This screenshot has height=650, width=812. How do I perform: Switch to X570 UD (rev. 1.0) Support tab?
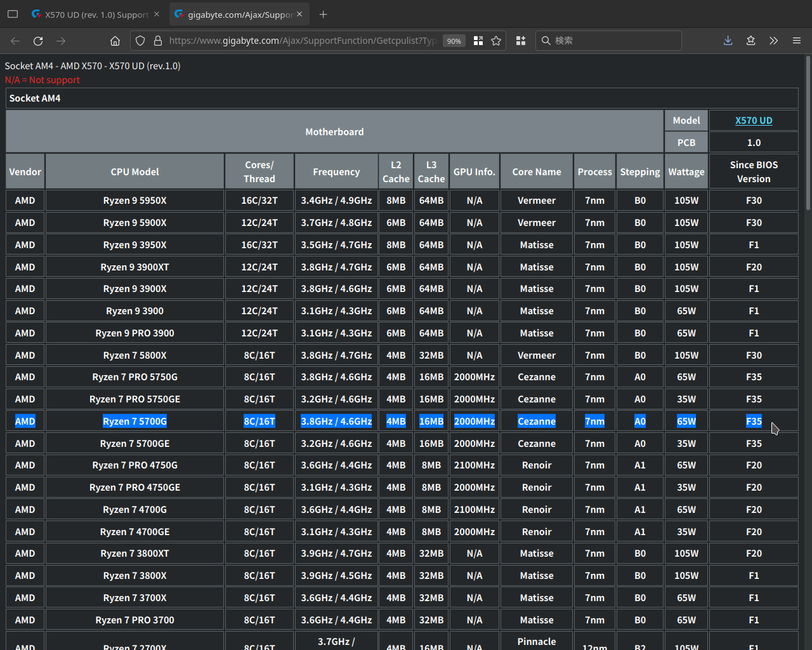coord(96,14)
